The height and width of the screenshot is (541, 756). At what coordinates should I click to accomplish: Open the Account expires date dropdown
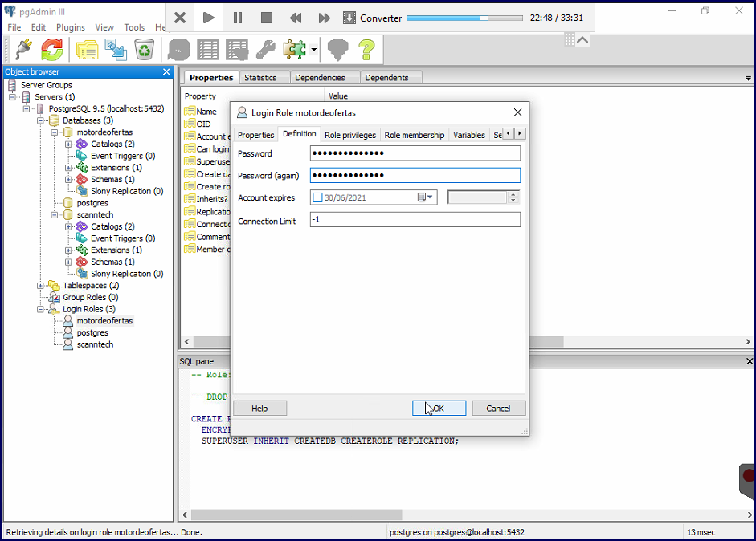click(x=426, y=197)
